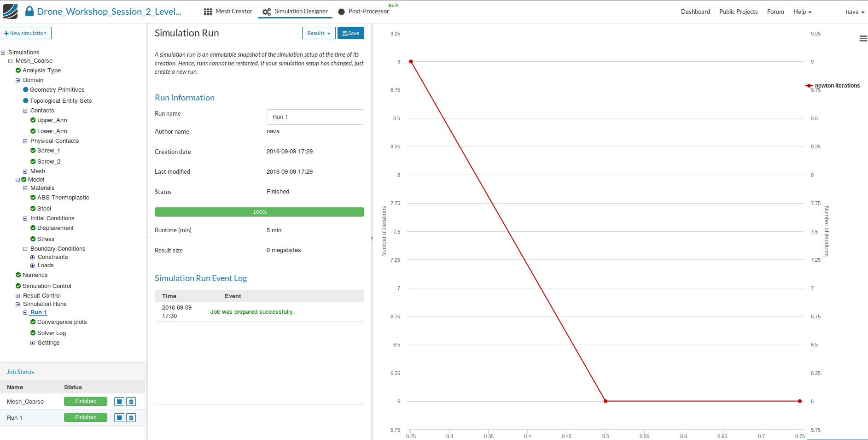The image size is (868, 440).
Task: Stop the Mesh_Coarse job
Action: click(x=119, y=402)
